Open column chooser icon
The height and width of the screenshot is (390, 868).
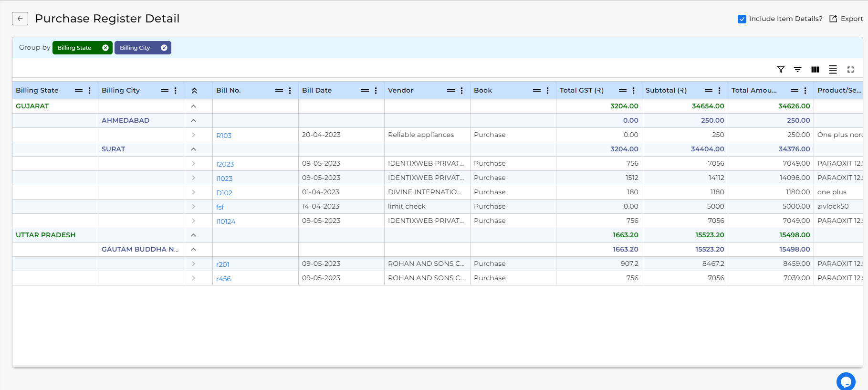click(815, 70)
